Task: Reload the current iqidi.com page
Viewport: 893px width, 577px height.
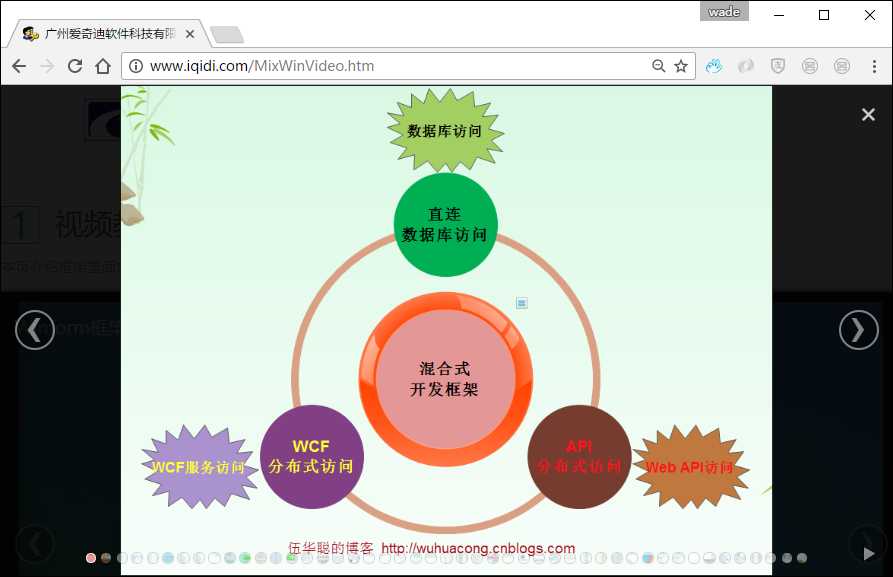Action: tap(75, 66)
